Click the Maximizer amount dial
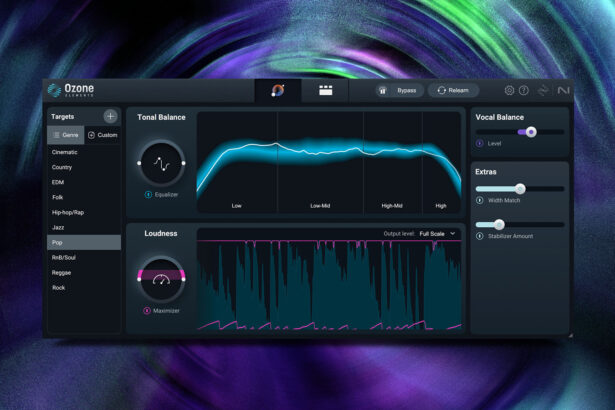The image size is (615, 410). [x=161, y=279]
